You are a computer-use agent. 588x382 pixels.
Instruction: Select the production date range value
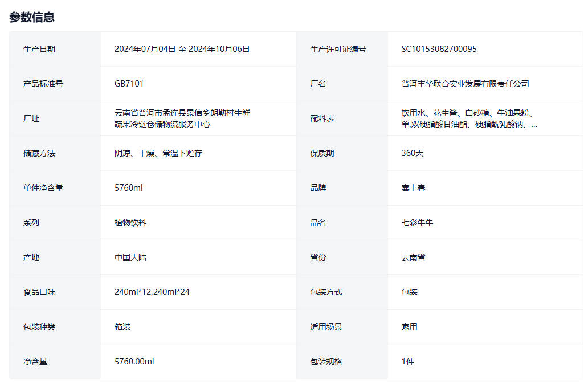pos(182,49)
